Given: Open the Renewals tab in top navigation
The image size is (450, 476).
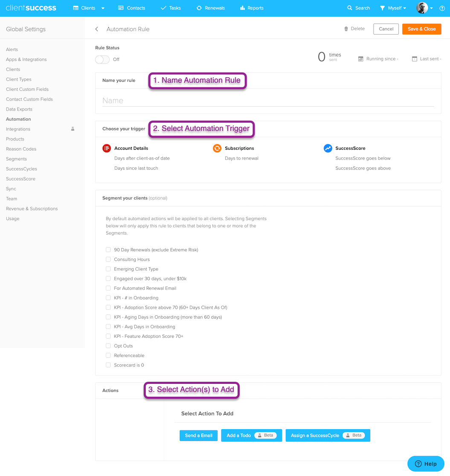Looking at the screenshot, I should tap(211, 8).
